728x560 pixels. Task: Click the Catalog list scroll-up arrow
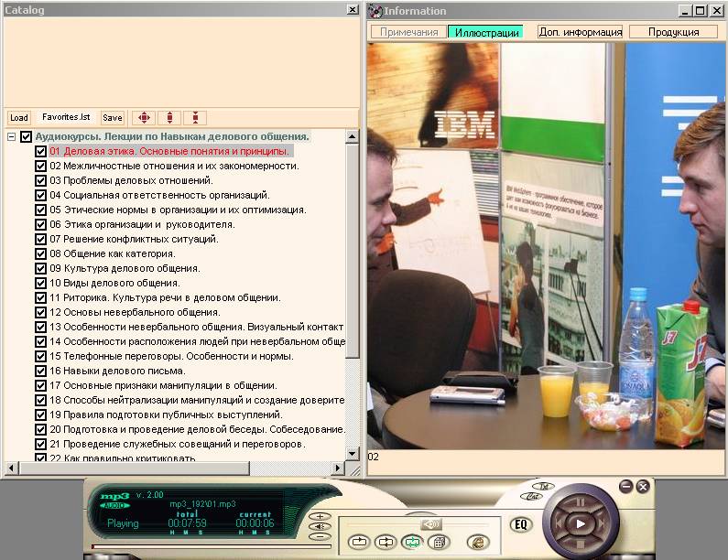(353, 136)
